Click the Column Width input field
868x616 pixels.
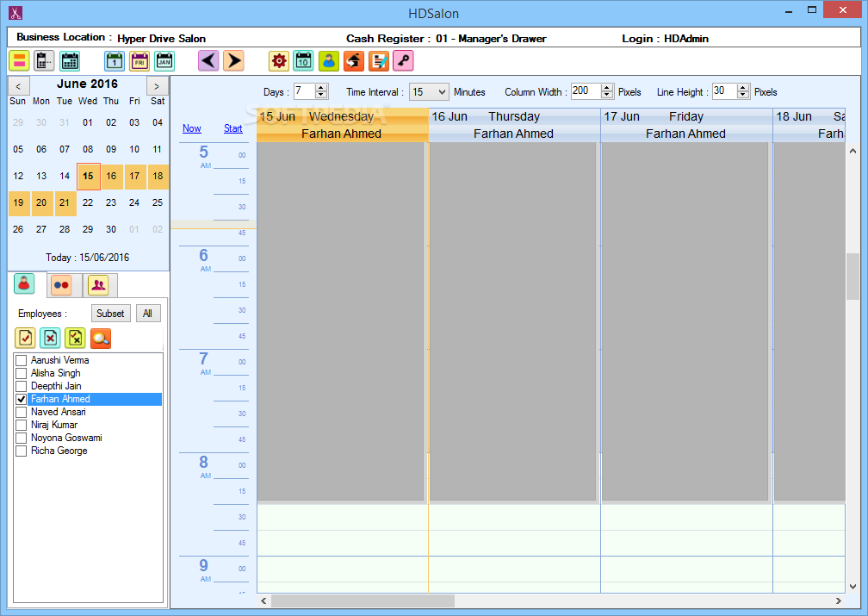(586, 91)
